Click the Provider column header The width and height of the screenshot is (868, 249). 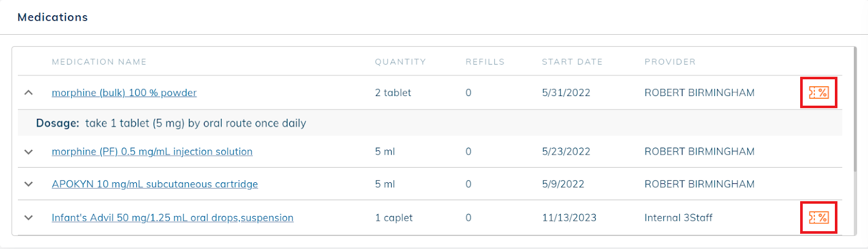click(x=670, y=62)
